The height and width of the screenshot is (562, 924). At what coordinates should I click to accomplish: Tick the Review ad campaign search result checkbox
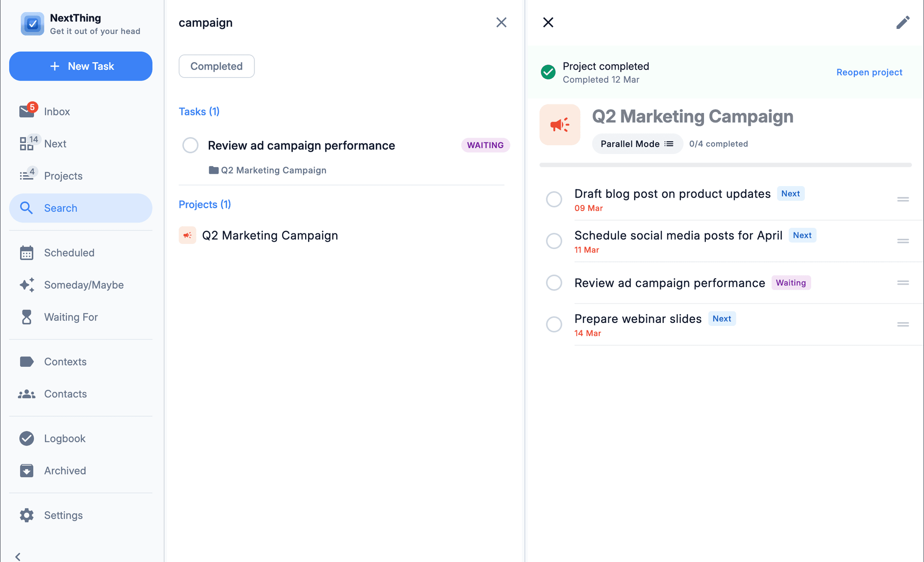click(x=190, y=145)
